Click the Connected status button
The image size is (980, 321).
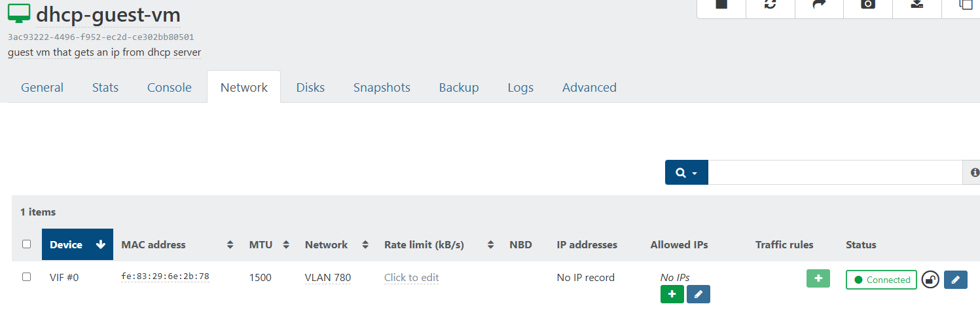(x=881, y=280)
